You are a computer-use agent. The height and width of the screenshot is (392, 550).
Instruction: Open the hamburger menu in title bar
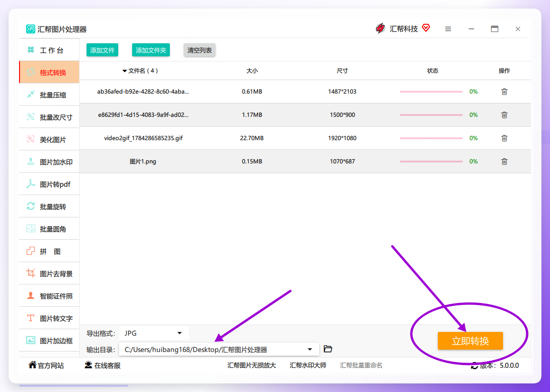[448, 29]
